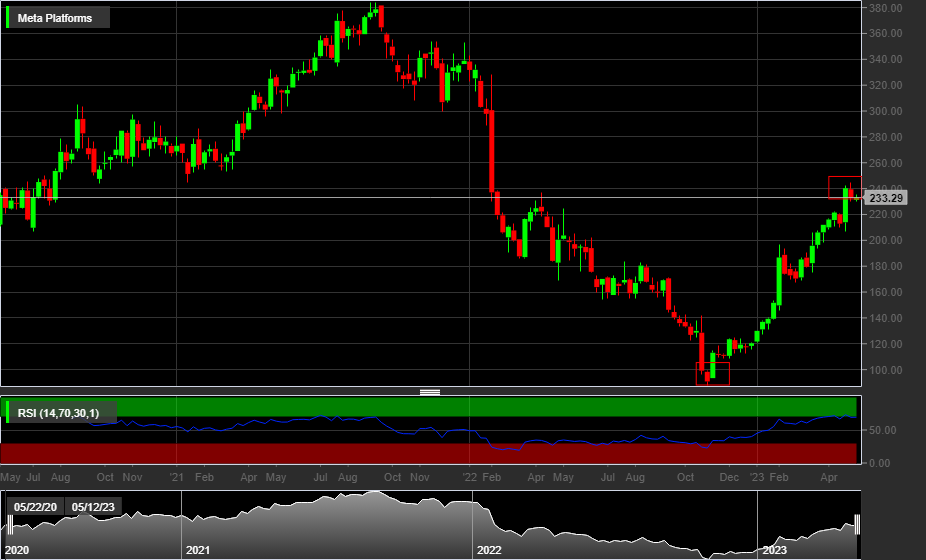The width and height of the screenshot is (926, 560).
Task: Click the right range slider handle
Action: tap(857, 525)
